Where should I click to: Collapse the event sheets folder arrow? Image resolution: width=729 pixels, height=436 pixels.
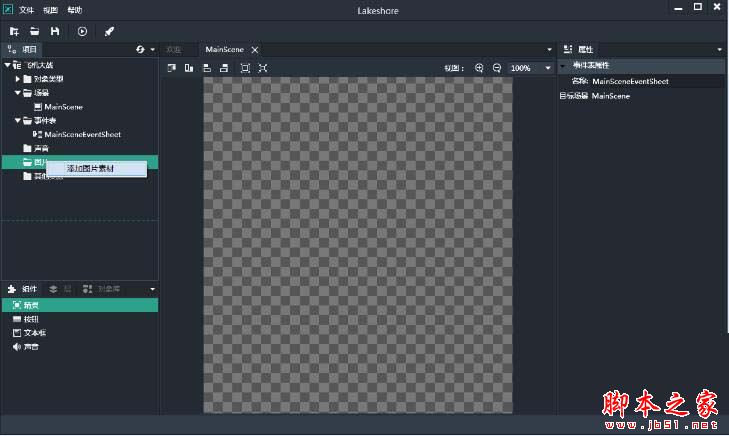[18, 120]
